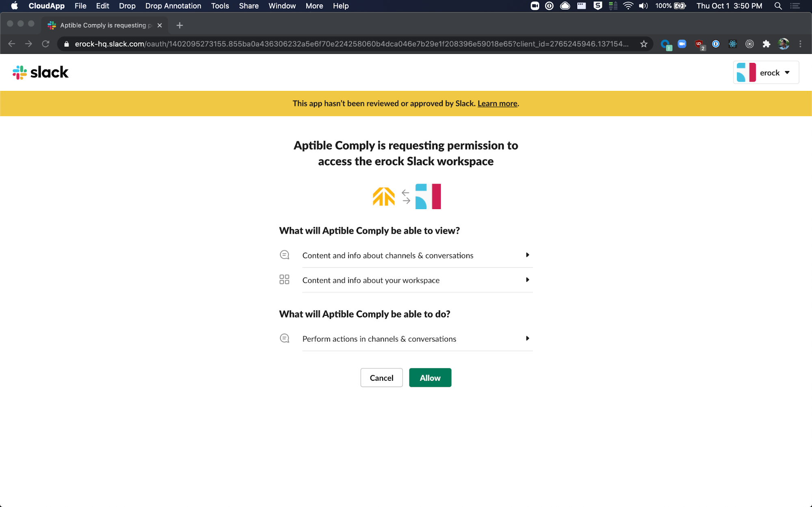The height and width of the screenshot is (507, 812).
Task: Click the Learn more link
Action: (x=497, y=104)
